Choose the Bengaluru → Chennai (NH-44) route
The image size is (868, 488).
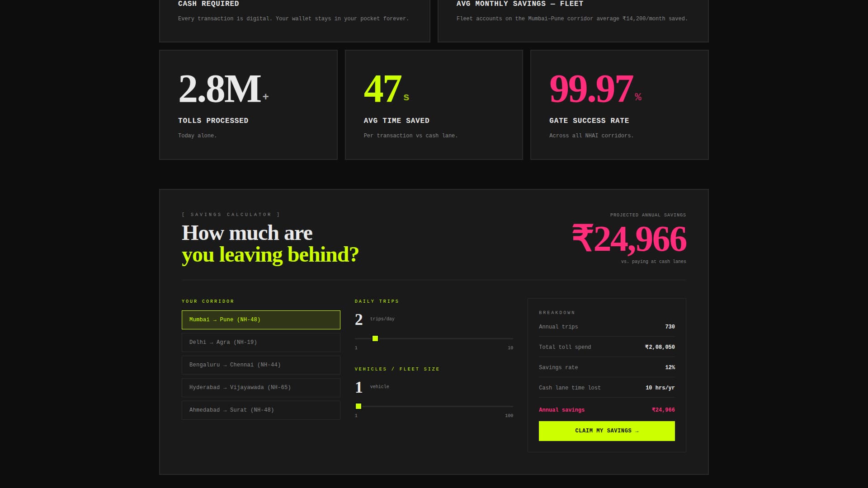click(260, 365)
